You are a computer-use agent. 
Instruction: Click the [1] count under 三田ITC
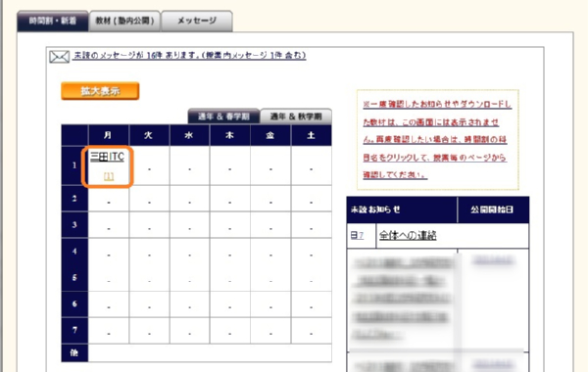point(109,176)
